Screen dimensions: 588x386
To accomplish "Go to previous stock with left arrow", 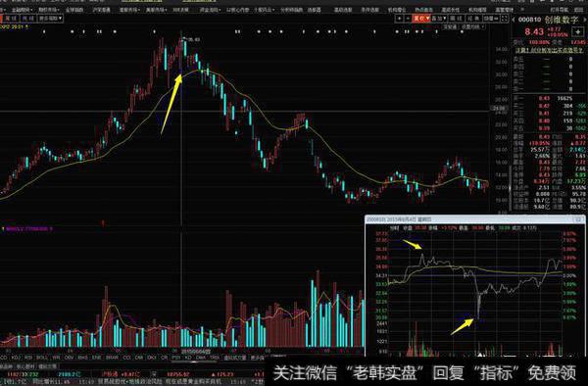I will (514, 20).
